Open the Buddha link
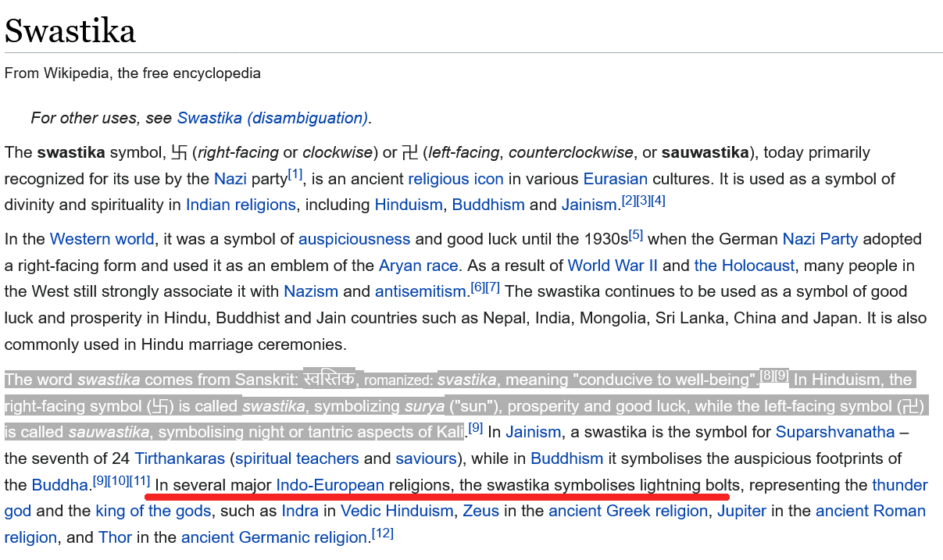Image resolution: width=943 pixels, height=560 pixels. [59, 485]
